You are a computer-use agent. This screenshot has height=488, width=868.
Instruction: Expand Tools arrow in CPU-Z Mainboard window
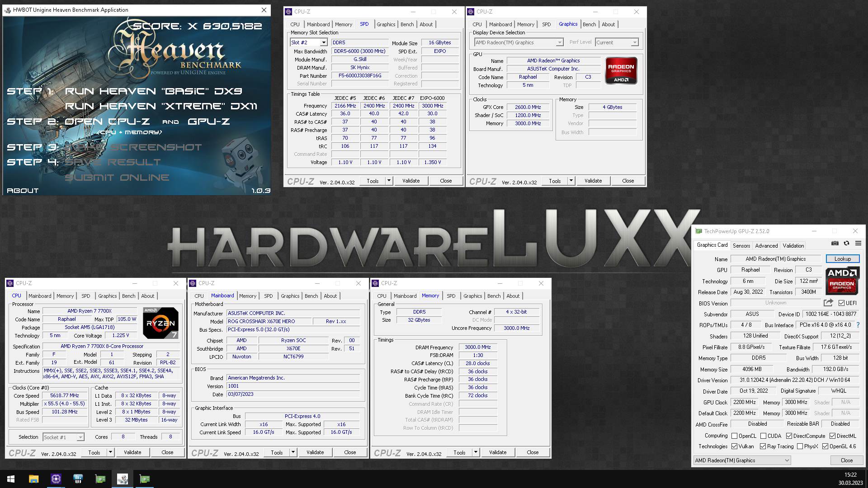293,452
